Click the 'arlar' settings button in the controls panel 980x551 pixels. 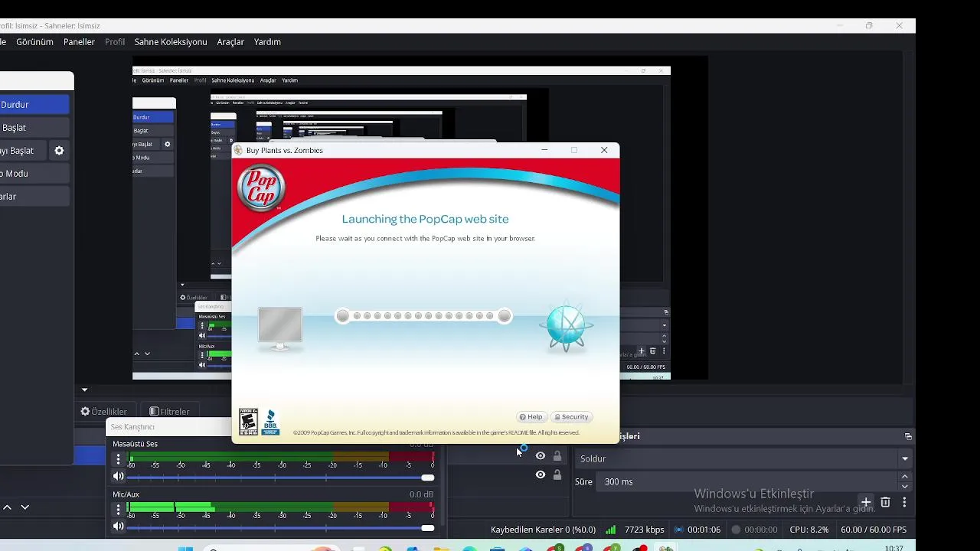tap(34, 197)
